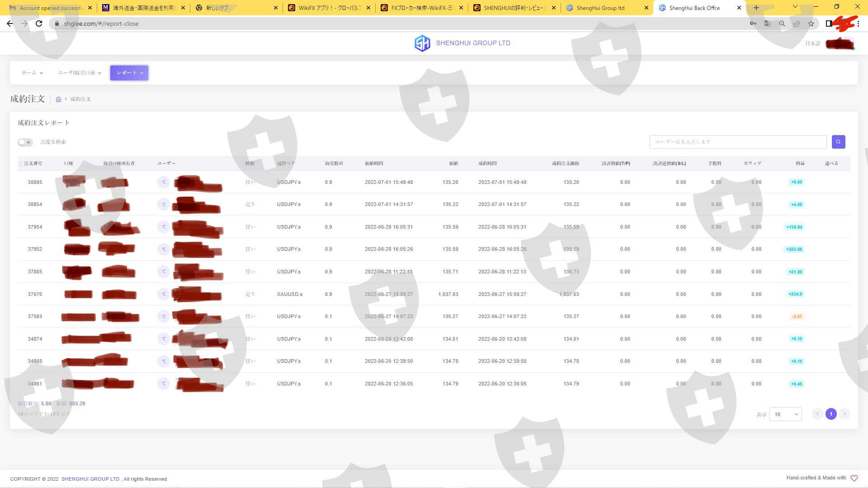Open the rows-per-page selector showing 10
The image size is (868, 488).
pyautogui.click(x=785, y=414)
